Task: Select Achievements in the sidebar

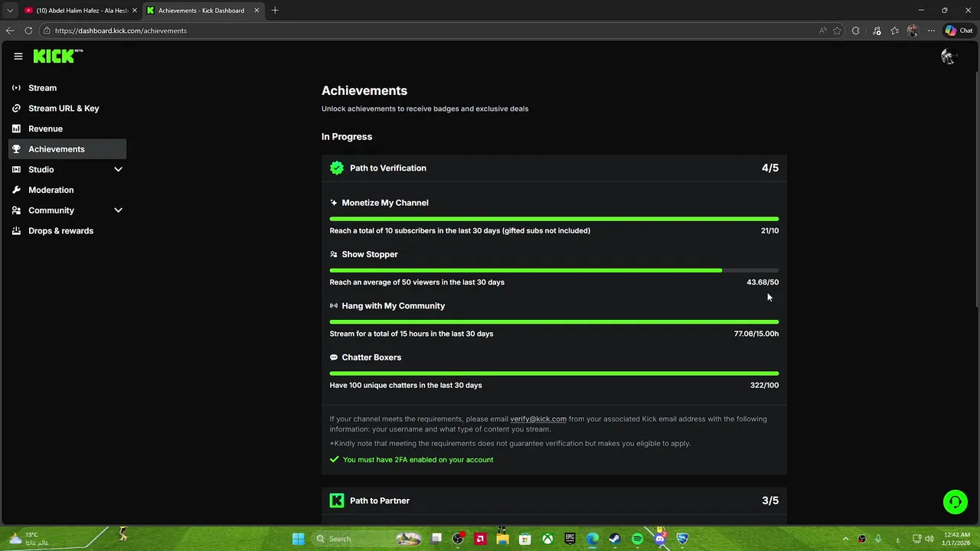Action: 67,149
